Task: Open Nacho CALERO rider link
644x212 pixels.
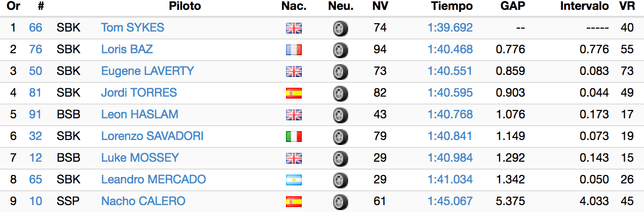Action: [x=143, y=201]
